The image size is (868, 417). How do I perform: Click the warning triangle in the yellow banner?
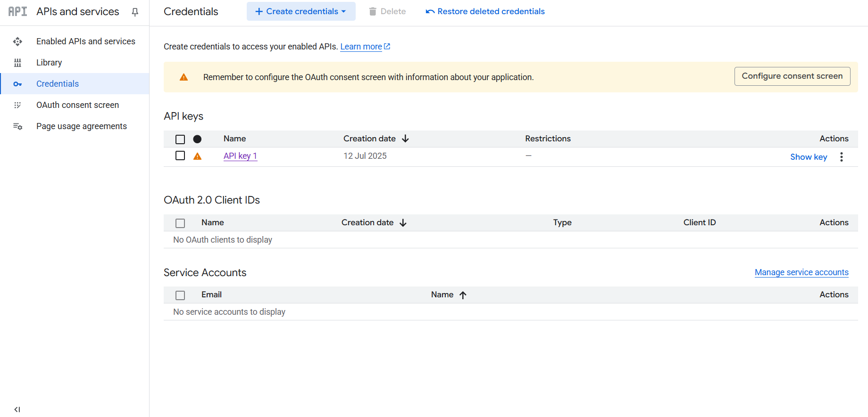[x=184, y=77]
